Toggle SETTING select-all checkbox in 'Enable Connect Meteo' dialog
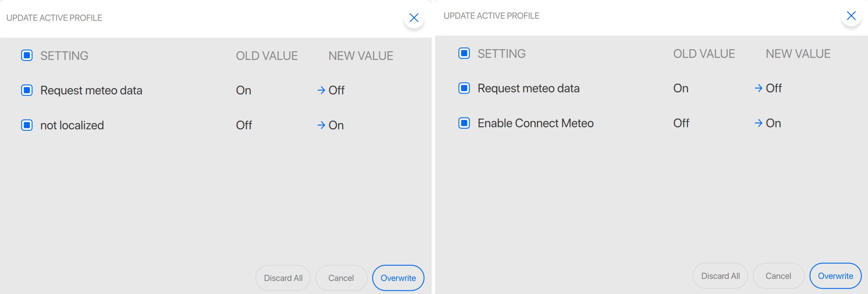 click(464, 53)
